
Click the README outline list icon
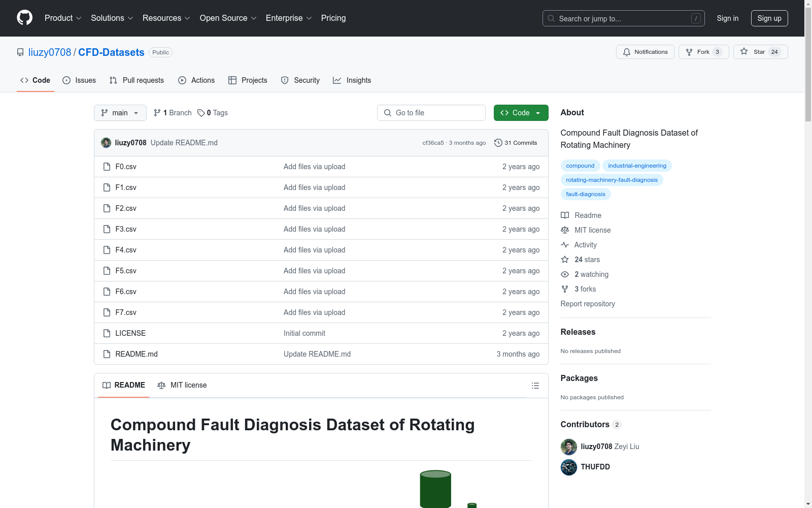[x=535, y=386]
